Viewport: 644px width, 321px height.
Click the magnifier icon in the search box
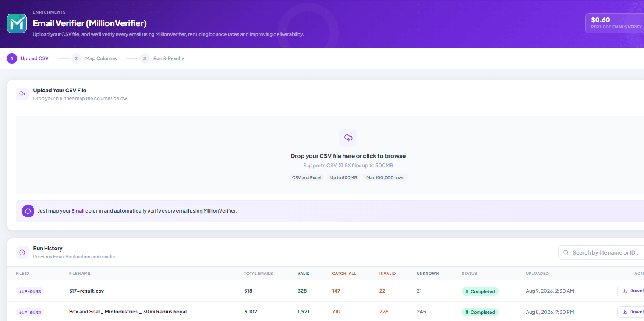tap(566, 253)
